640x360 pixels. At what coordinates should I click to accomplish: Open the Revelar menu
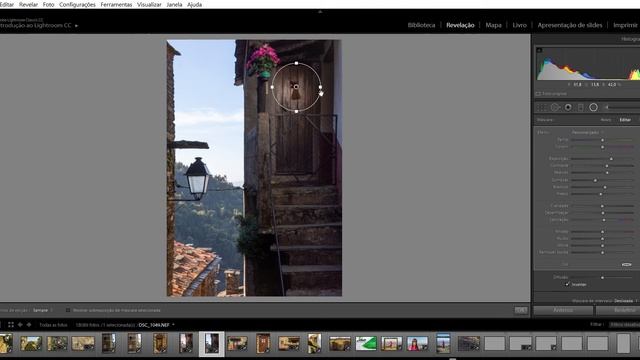click(28, 4)
